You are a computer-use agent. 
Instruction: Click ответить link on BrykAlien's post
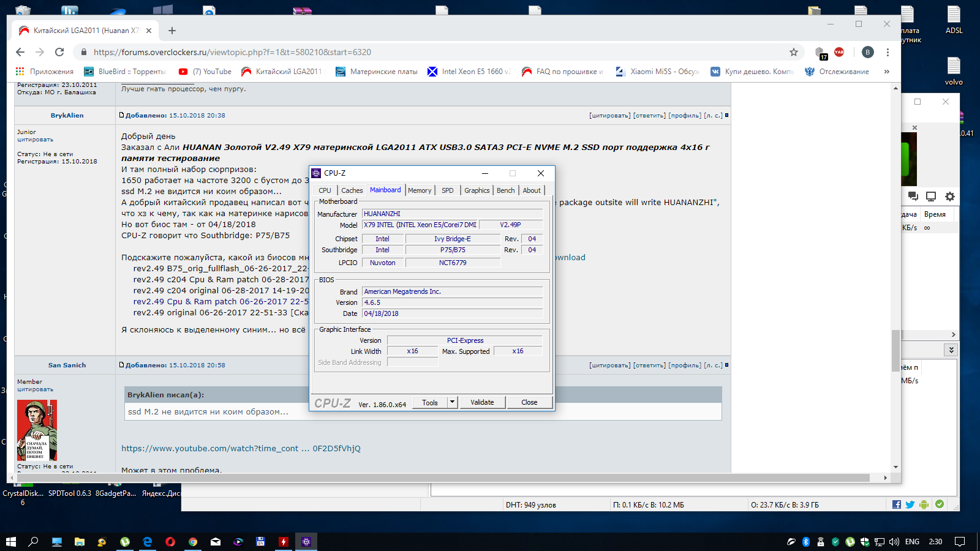point(649,115)
